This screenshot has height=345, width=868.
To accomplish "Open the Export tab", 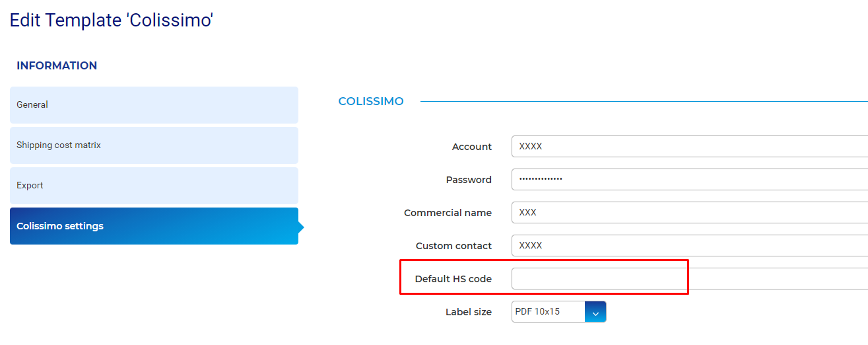I will (154, 186).
